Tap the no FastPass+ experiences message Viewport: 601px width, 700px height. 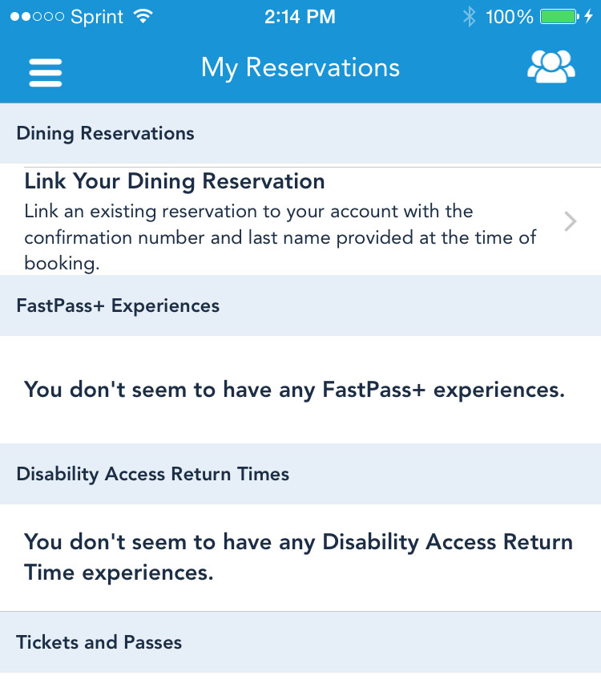294,390
